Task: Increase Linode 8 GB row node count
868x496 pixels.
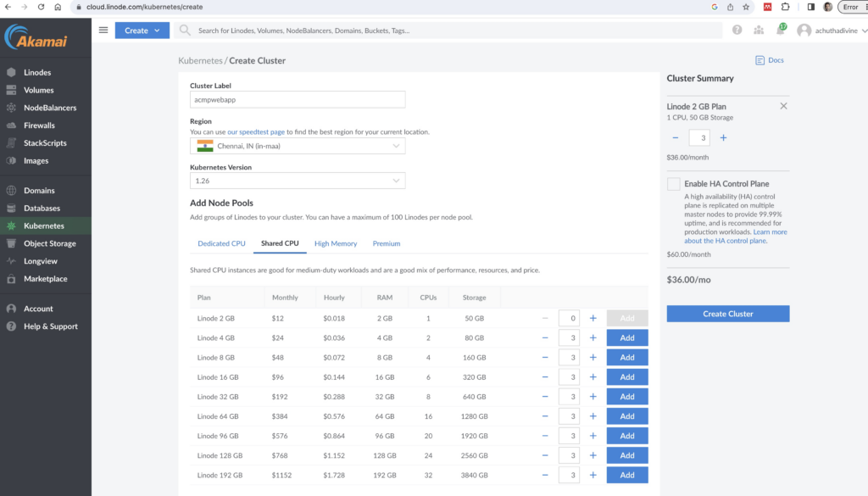Action: click(593, 358)
